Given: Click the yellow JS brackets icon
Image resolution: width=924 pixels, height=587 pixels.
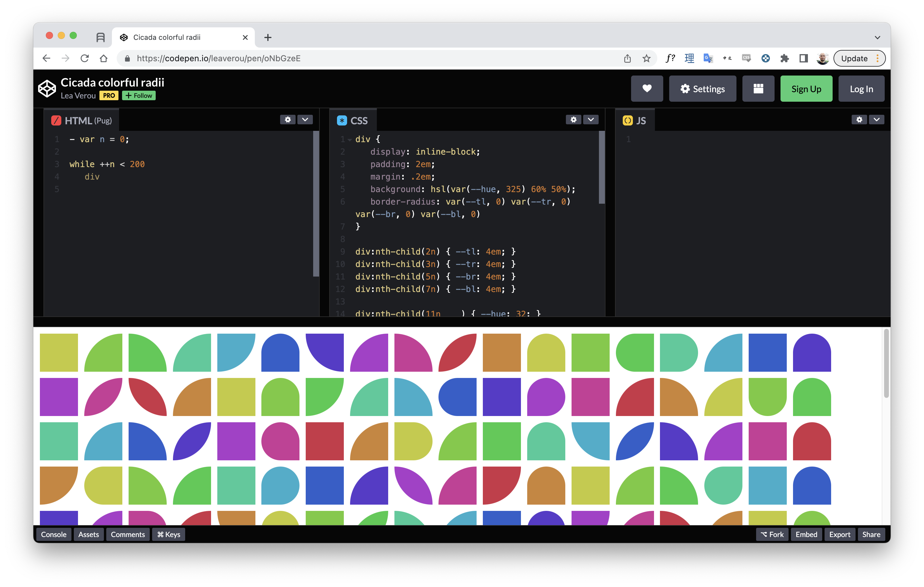Looking at the screenshot, I should 628,120.
